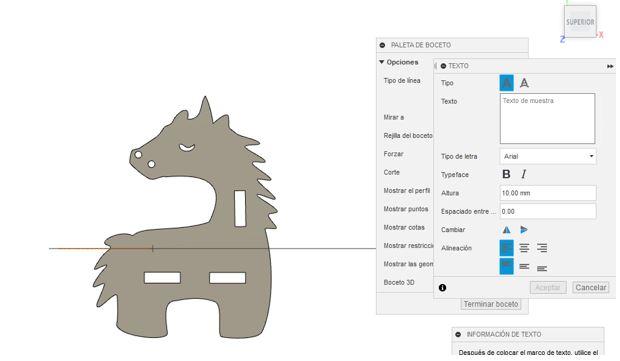This screenshot has height=361, width=620.
Task: Align text left horizontally
Action: pos(507,248)
